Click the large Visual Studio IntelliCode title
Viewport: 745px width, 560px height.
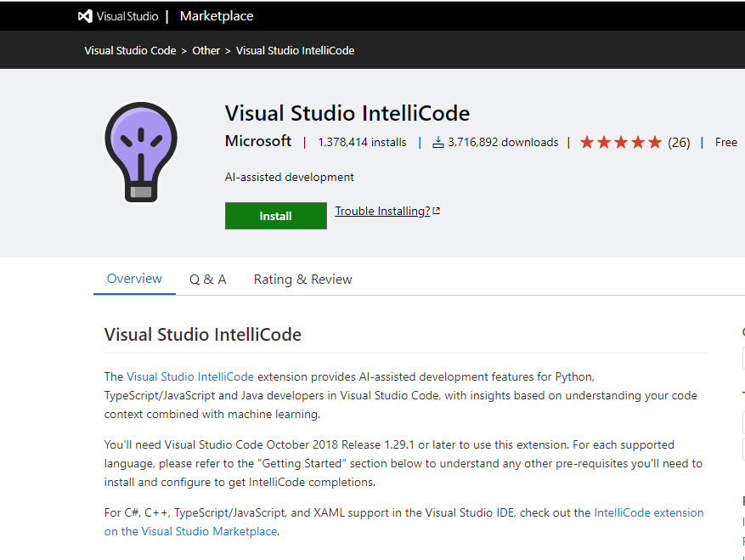click(x=347, y=114)
